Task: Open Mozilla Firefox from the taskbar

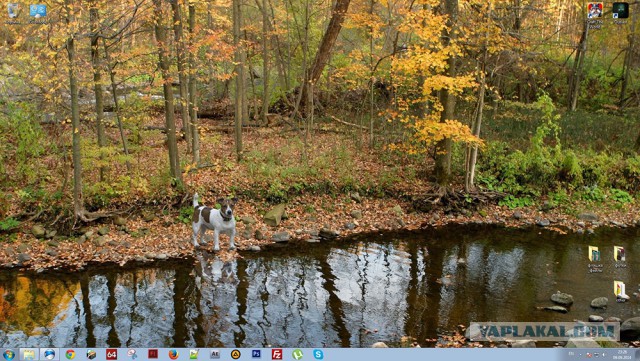Action: (173, 354)
